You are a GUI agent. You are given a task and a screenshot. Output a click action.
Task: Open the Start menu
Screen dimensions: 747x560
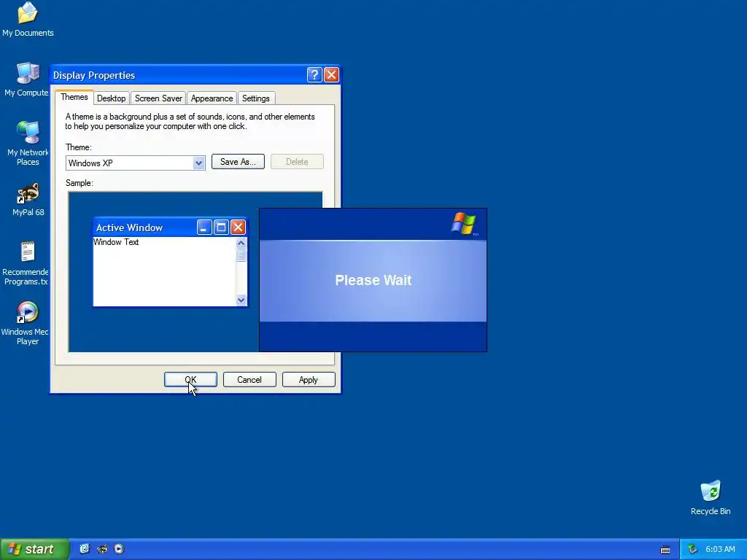[35, 549]
